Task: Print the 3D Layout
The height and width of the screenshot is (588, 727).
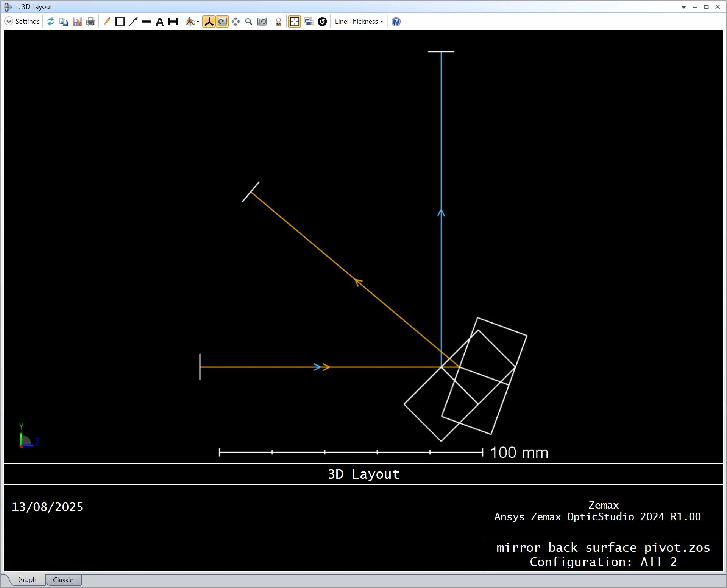Action: tap(90, 22)
